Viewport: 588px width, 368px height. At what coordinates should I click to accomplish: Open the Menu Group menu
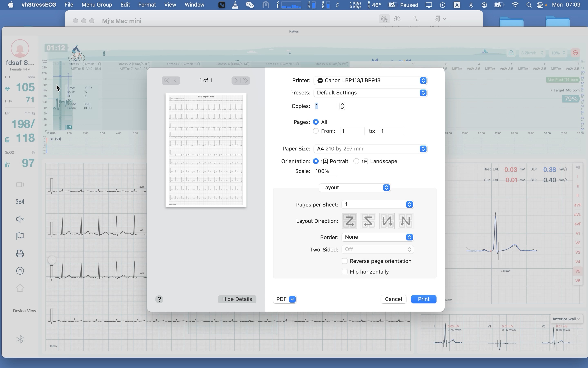tap(97, 5)
